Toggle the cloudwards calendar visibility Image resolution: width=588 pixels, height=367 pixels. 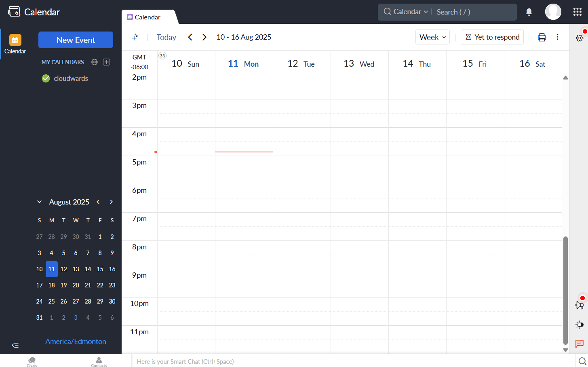click(46, 78)
